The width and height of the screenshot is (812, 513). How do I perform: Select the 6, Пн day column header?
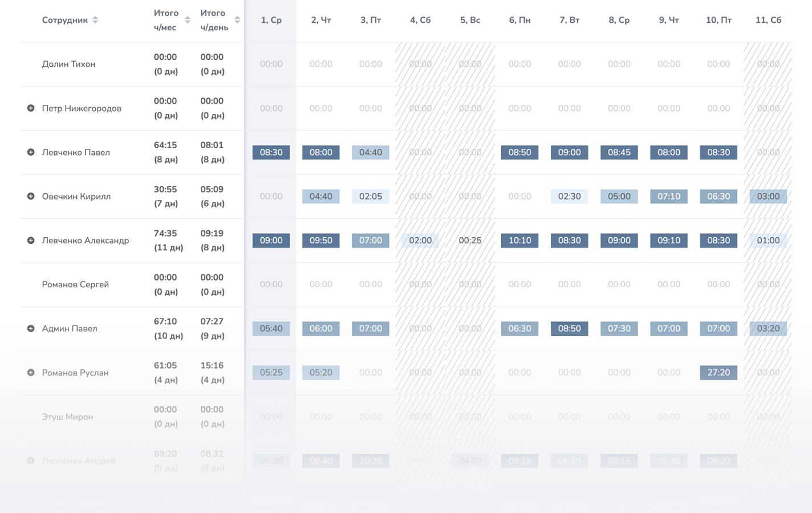coord(520,20)
